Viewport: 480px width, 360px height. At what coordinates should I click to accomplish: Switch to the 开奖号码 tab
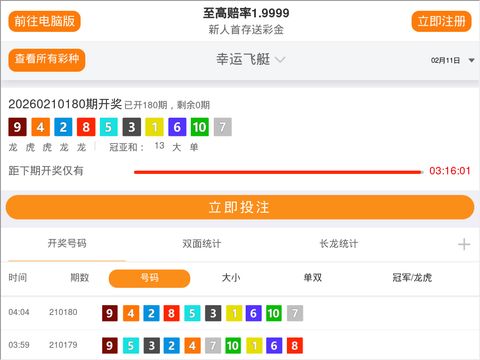(67, 244)
